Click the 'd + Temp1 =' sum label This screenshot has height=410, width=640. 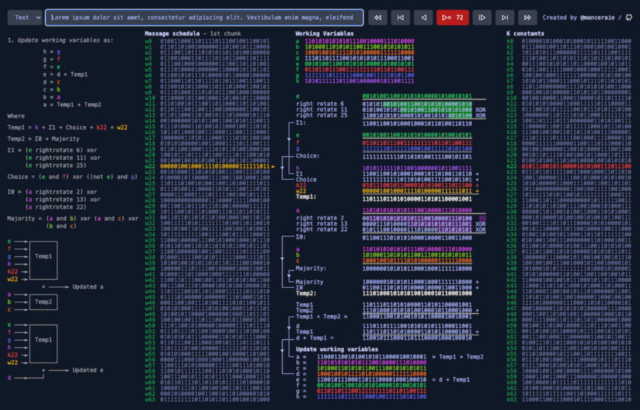[315, 338]
